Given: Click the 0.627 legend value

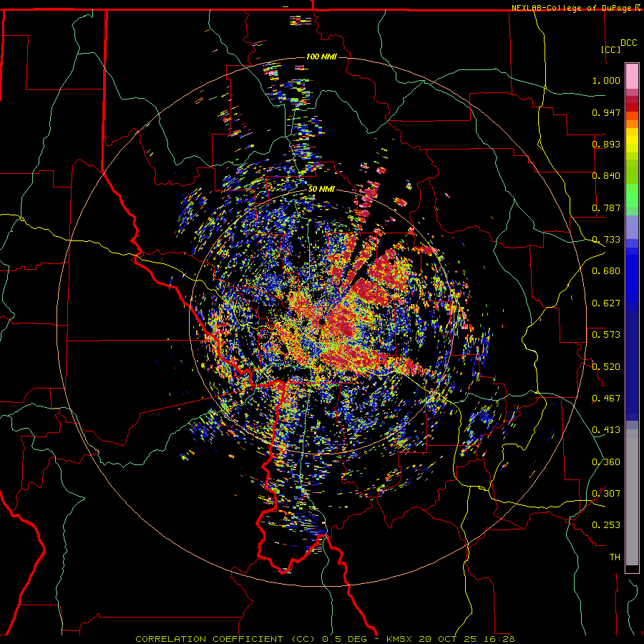Looking at the screenshot, I should [x=606, y=303].
